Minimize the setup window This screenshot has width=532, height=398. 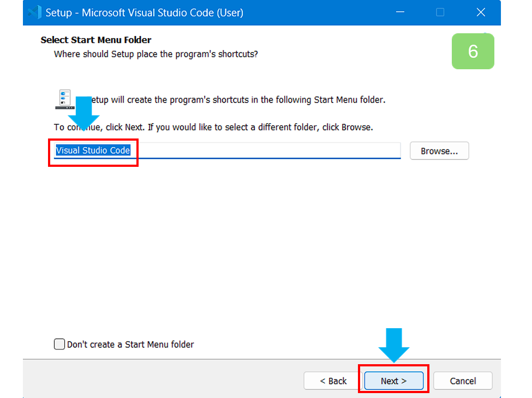400,12
